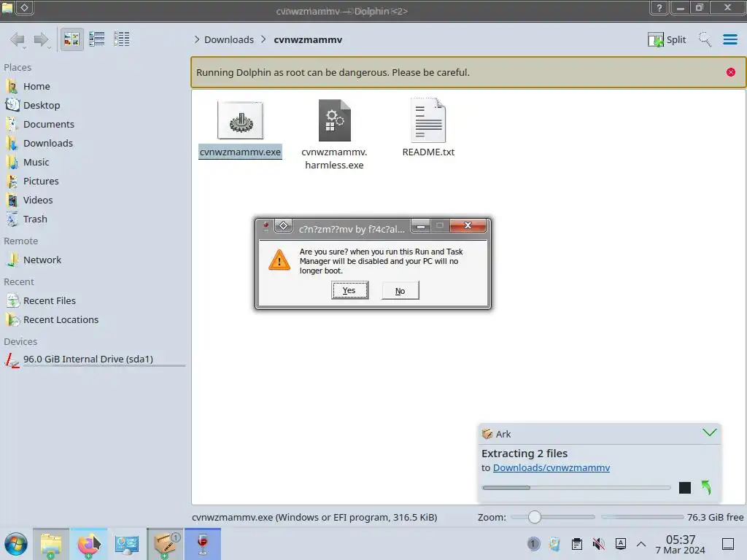
Task: Switch to Details view mode
Action: point(122,39)
